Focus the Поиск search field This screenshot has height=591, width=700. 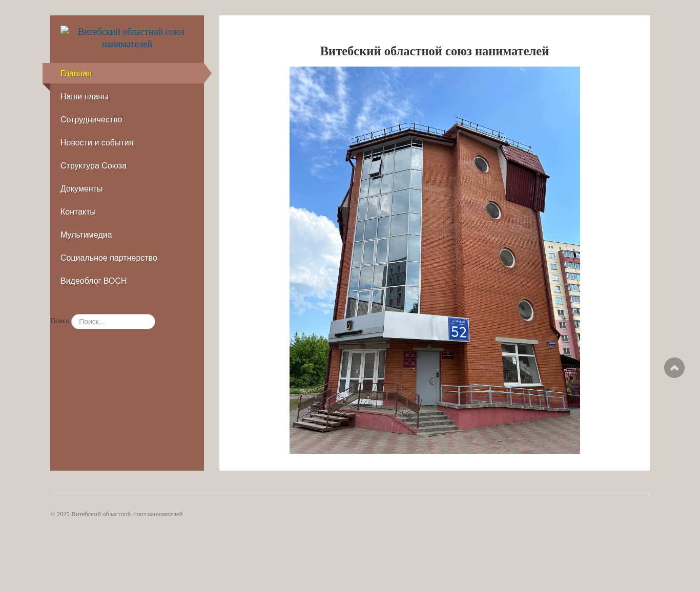click(113, 322)
